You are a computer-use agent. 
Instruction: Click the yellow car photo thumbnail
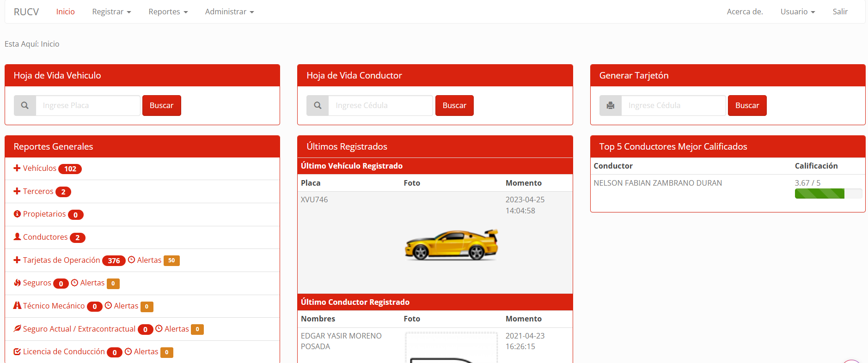pyautogui.click(x=452, y=245)
